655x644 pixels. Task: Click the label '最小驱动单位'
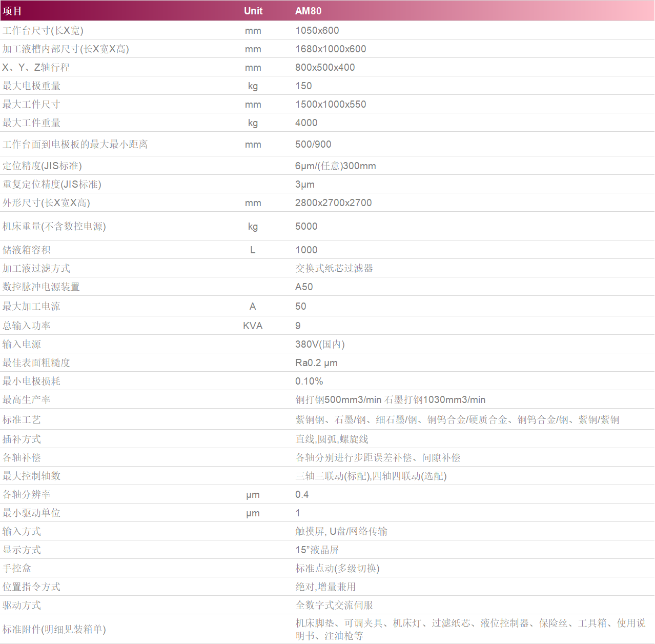pyautogui.click(x=32, y=513)
